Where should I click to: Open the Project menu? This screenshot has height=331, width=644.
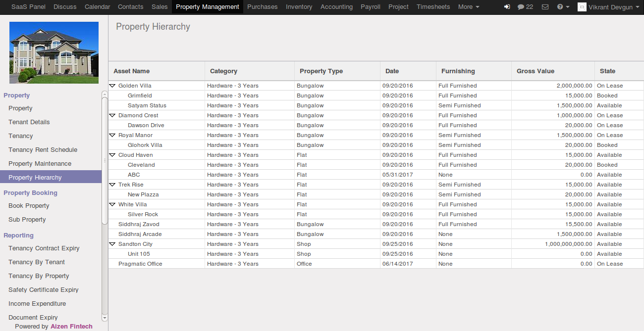tap(399, 7)
